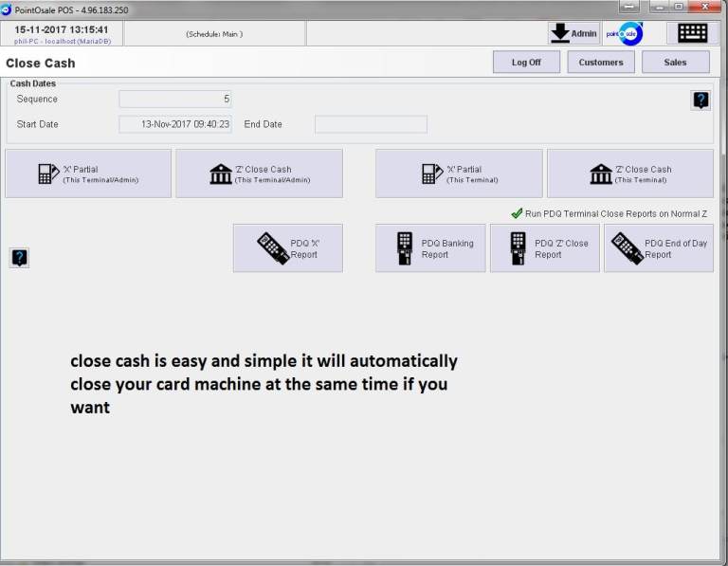The height and width of the screenshot is (566, 728).
Task: Generate the PDQ 'X' Report
Action: [288, 248]
